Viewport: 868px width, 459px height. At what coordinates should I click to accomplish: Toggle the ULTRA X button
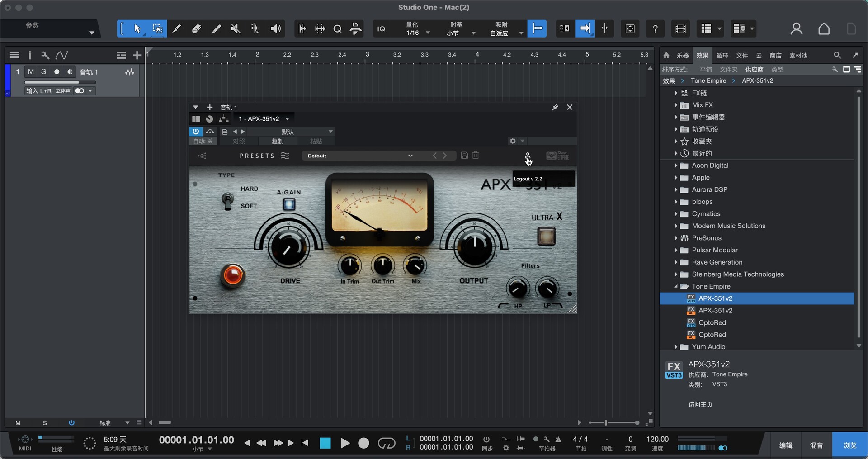546,236
